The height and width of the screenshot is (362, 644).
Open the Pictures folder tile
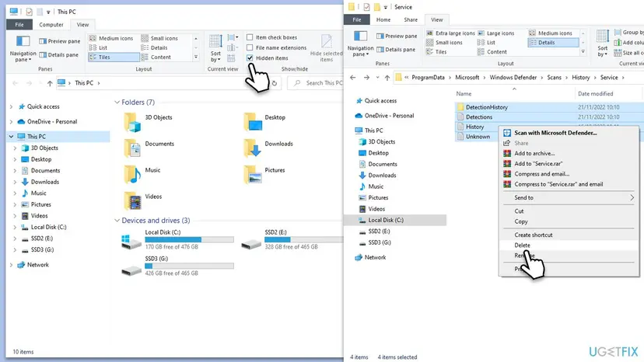coord(264,175)
